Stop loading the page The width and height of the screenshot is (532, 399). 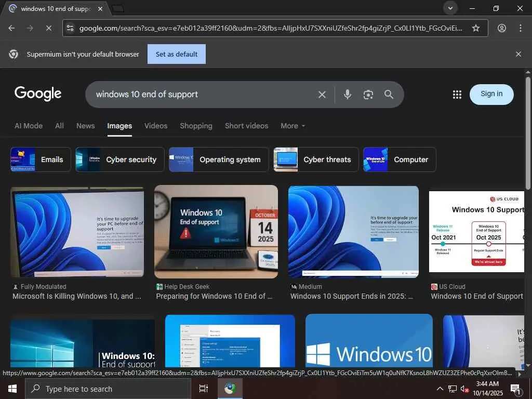coord(48,28)
